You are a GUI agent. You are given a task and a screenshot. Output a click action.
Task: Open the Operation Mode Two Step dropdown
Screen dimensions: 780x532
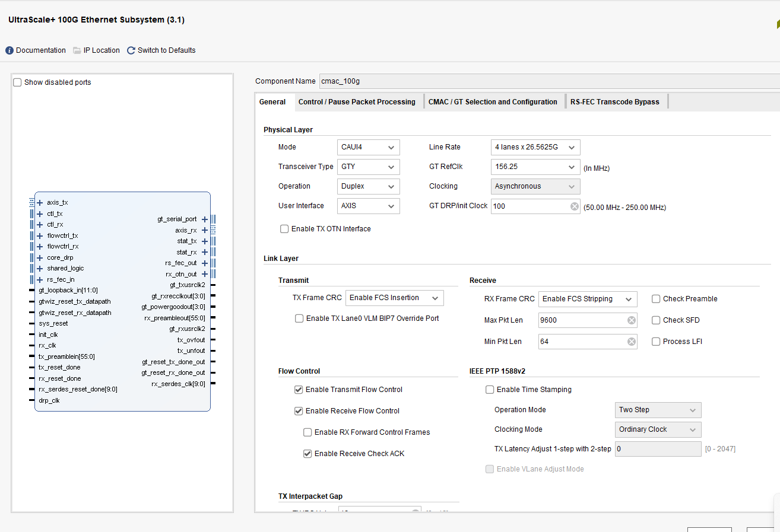coord(658,410)
